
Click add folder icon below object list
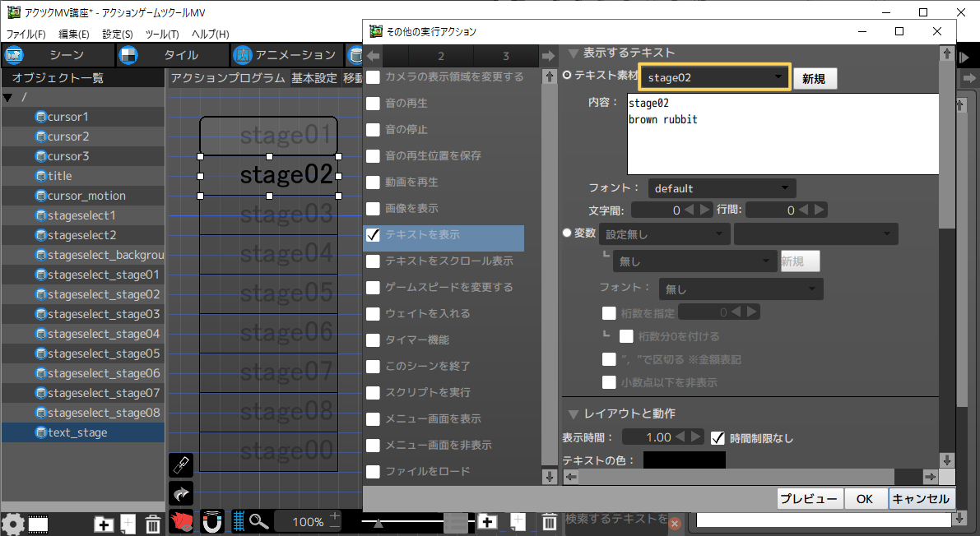[104, 524]
